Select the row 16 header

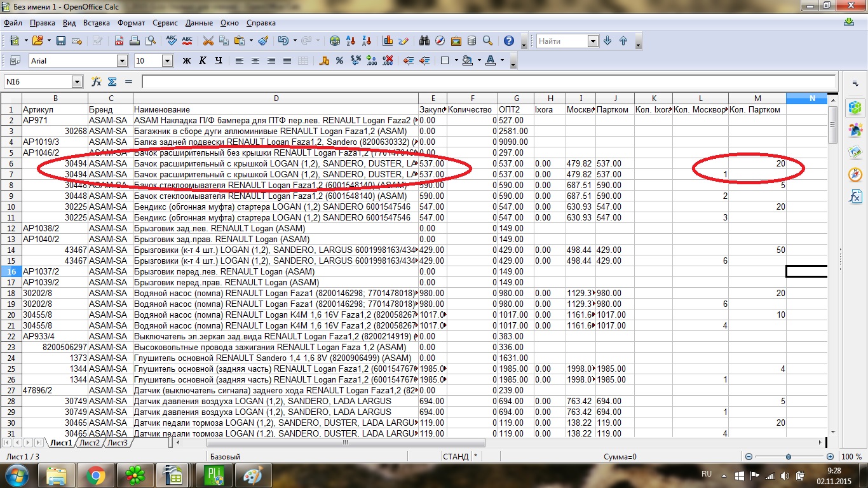11,271
